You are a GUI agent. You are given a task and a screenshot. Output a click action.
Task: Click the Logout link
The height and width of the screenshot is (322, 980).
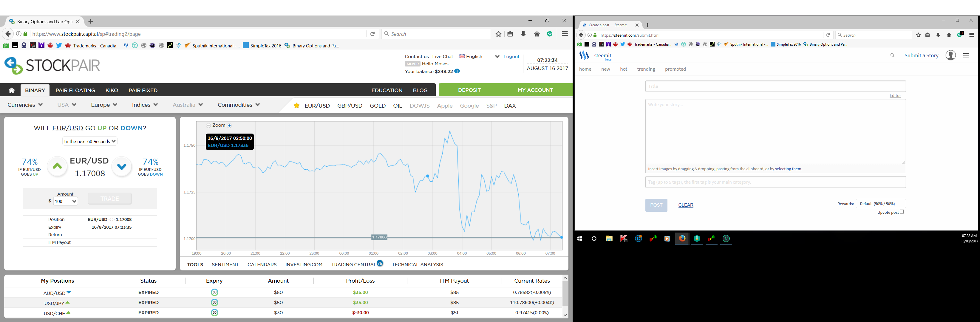pos(511,56)
